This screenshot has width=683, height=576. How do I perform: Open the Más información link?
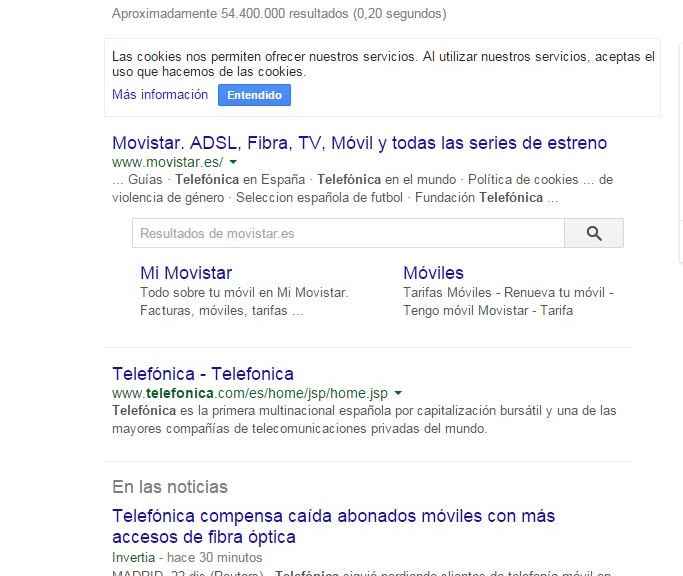point(160,95)
